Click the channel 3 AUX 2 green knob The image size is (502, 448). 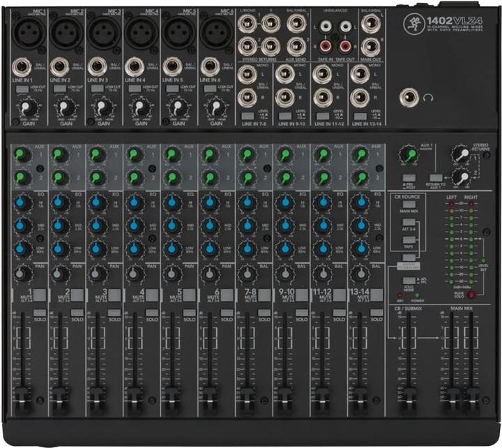[98, 178]
